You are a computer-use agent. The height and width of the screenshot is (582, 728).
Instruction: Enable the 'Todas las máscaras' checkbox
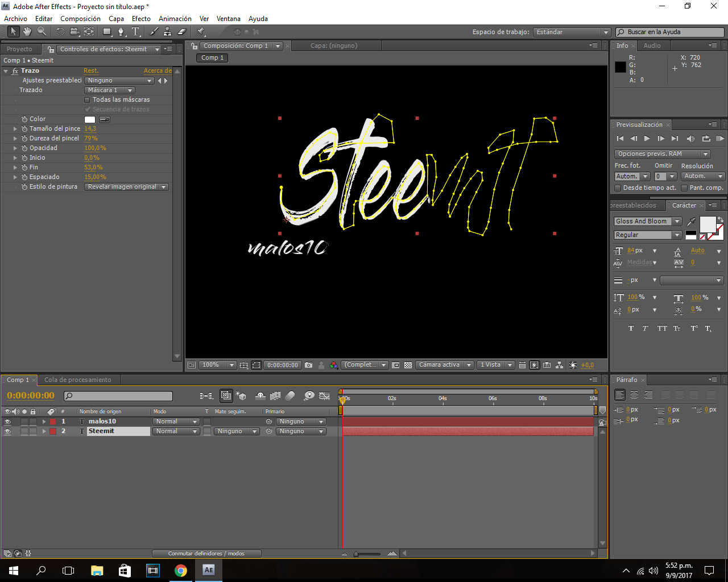tap(88, 100)
